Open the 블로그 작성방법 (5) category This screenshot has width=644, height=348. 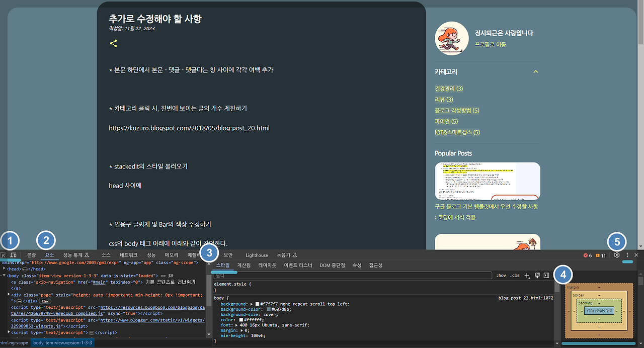click(x=457, y=111)
